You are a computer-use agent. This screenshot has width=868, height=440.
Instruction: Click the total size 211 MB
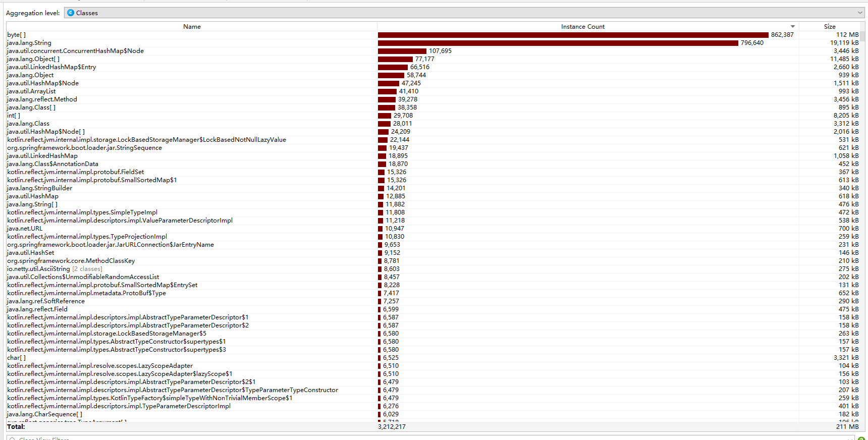[847, 427]
